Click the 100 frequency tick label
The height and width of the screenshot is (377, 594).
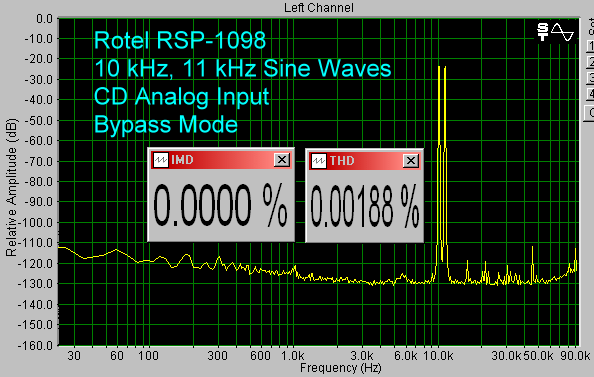tap(148, 356)
